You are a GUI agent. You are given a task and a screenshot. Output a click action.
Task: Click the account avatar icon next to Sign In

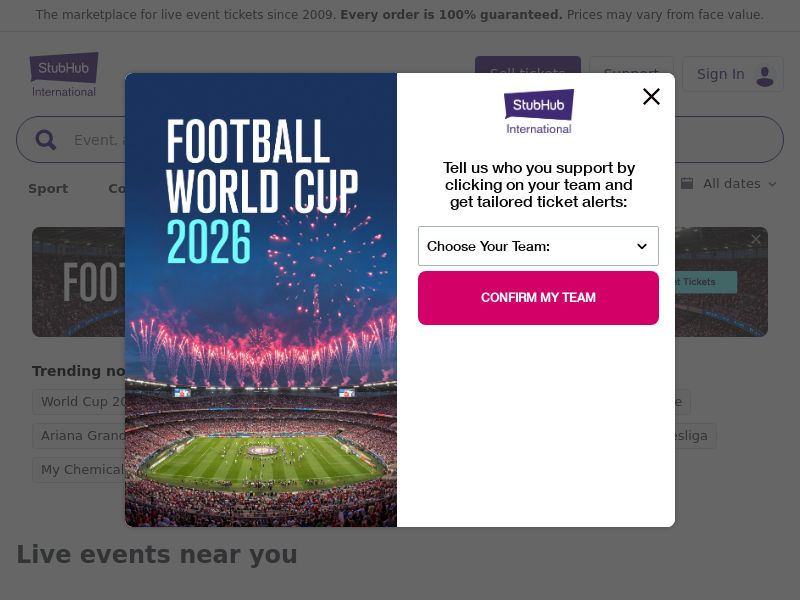click(764, 74)
